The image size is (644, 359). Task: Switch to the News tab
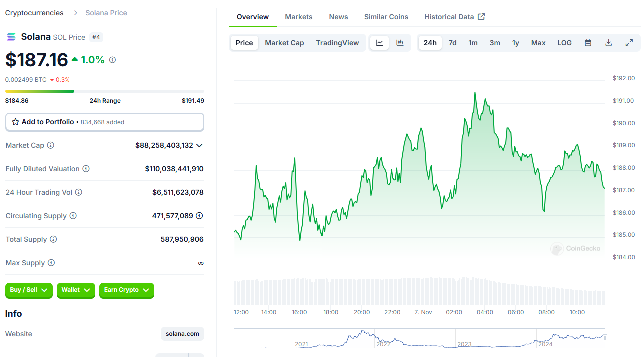tap(339, 17)
